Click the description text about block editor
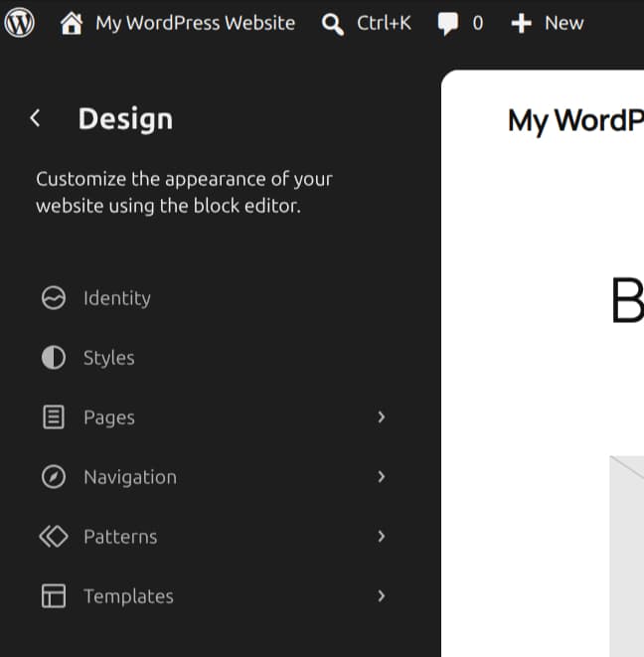 click(x=185, y=192)
